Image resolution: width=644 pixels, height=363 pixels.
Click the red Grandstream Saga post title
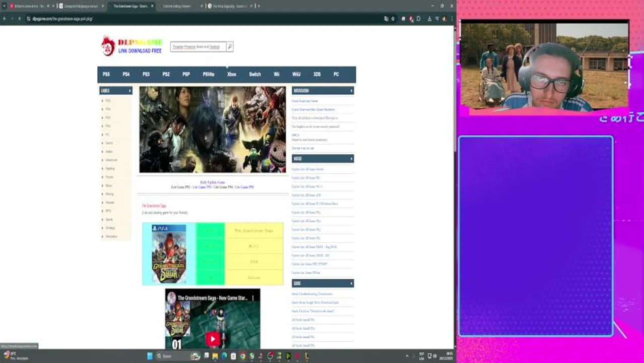point(154,206)
